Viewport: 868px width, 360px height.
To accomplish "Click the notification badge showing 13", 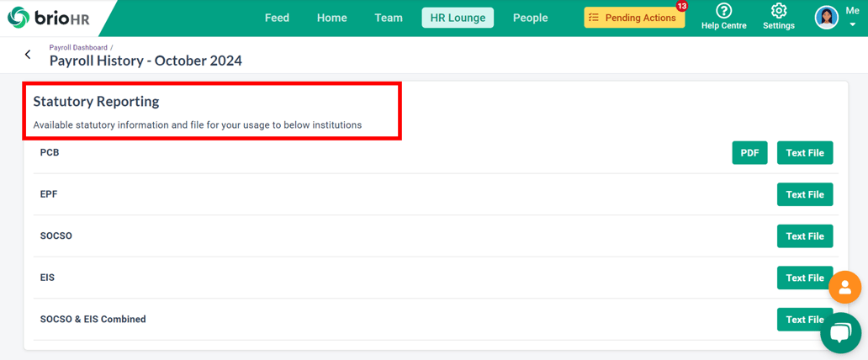I will tap(681, 7).
